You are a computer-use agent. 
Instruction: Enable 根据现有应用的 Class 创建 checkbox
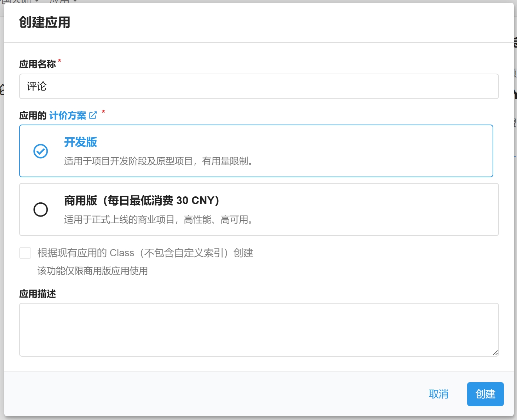point(25,253)
